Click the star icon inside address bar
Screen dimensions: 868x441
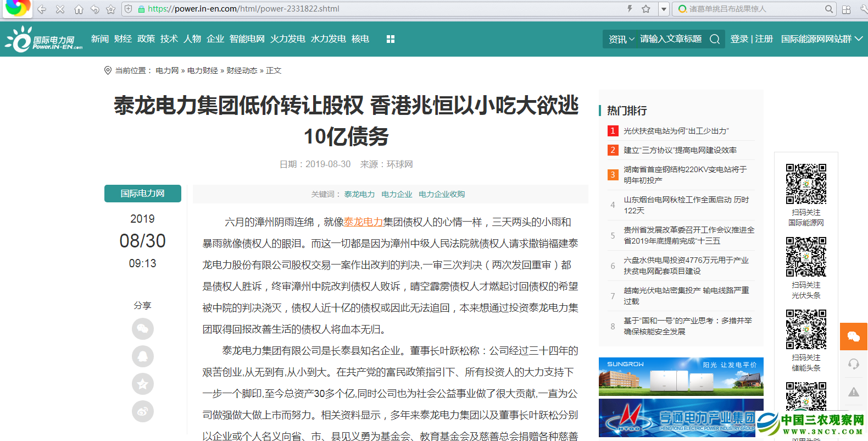pos(646,9)
